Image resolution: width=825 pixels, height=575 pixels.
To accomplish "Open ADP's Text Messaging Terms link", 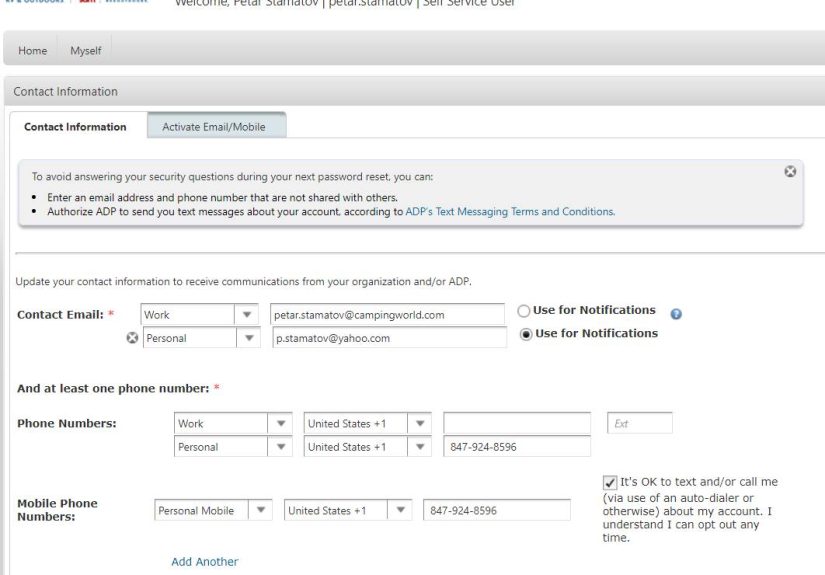I will (x=509, y=212).
